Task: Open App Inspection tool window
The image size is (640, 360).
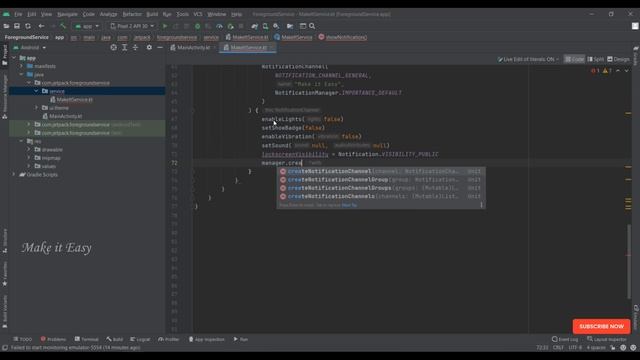Action: tap(207, 339)
